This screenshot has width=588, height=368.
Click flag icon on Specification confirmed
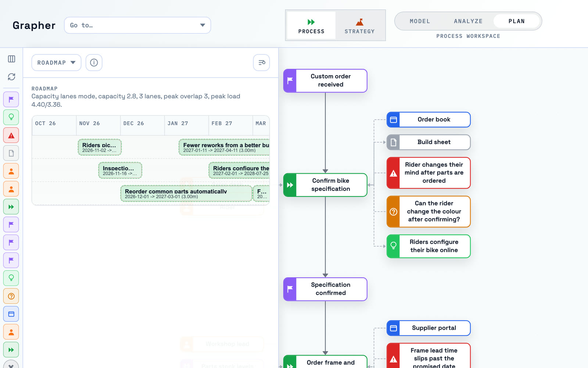290,289
